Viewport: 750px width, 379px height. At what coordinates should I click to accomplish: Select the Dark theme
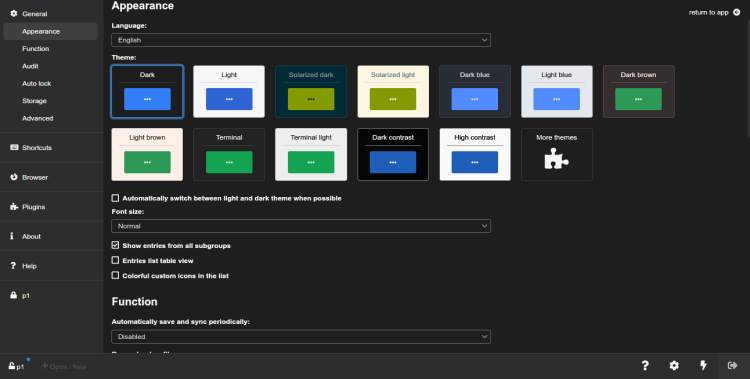(x=147, y=91)
